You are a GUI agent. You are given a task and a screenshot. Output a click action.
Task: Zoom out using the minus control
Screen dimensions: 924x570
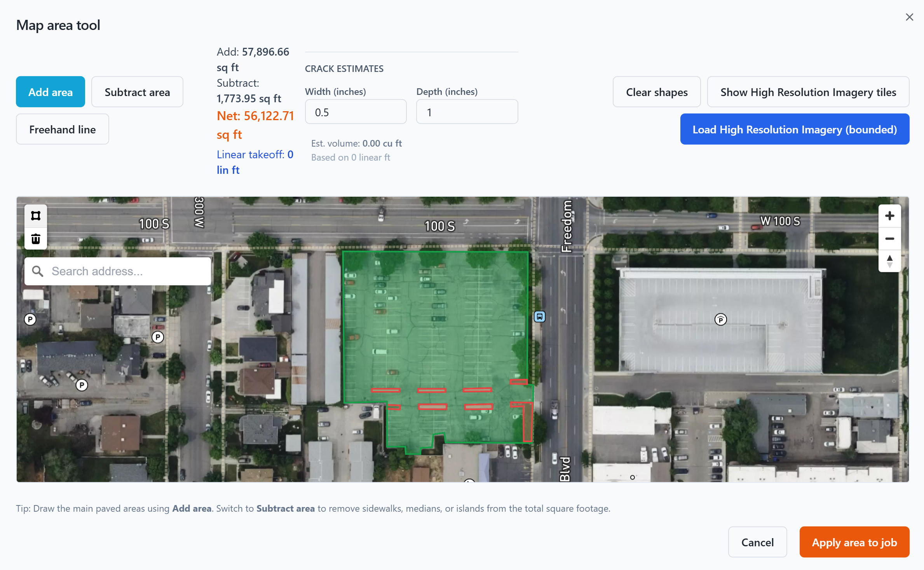click(x=890, y=238)
